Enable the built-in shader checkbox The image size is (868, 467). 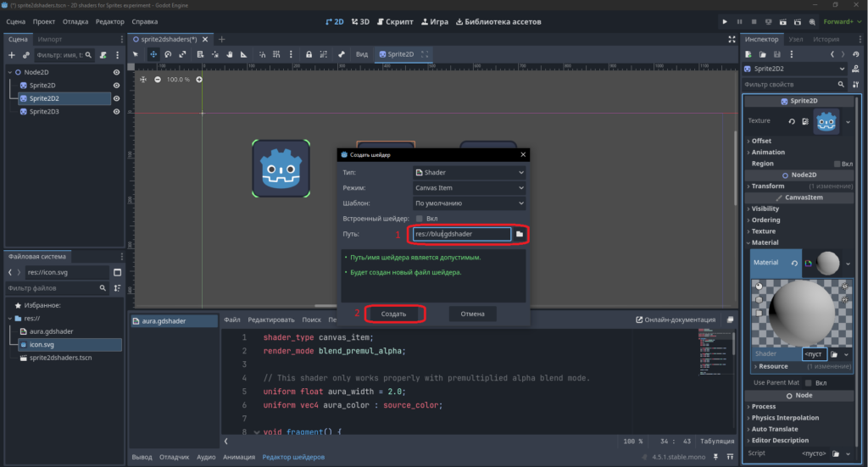pyautogui.click(x=419, y=219)
